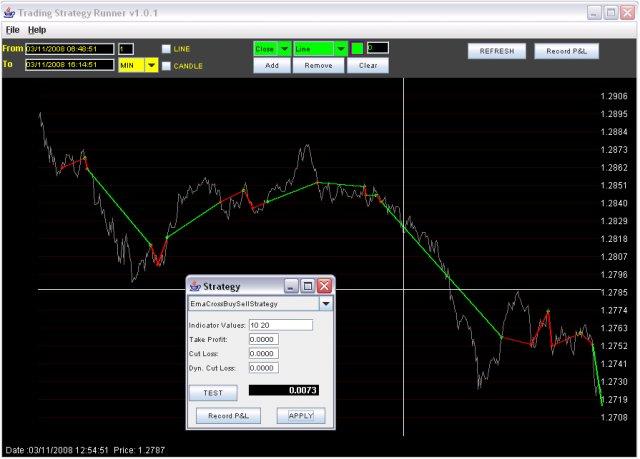Click the Java icon in main title bar
This screenshot has height=459, width=640.
[x=10, y=11]
